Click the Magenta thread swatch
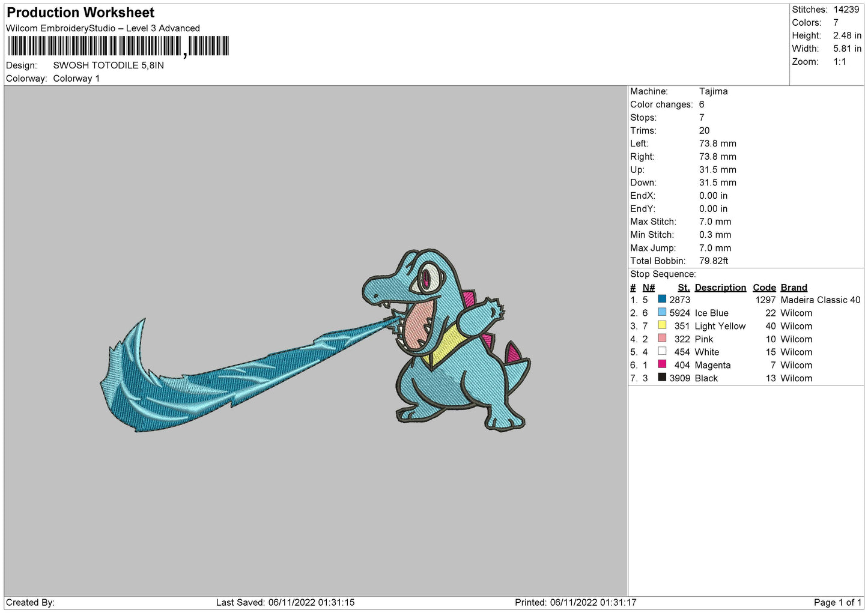 coord(662,364)
